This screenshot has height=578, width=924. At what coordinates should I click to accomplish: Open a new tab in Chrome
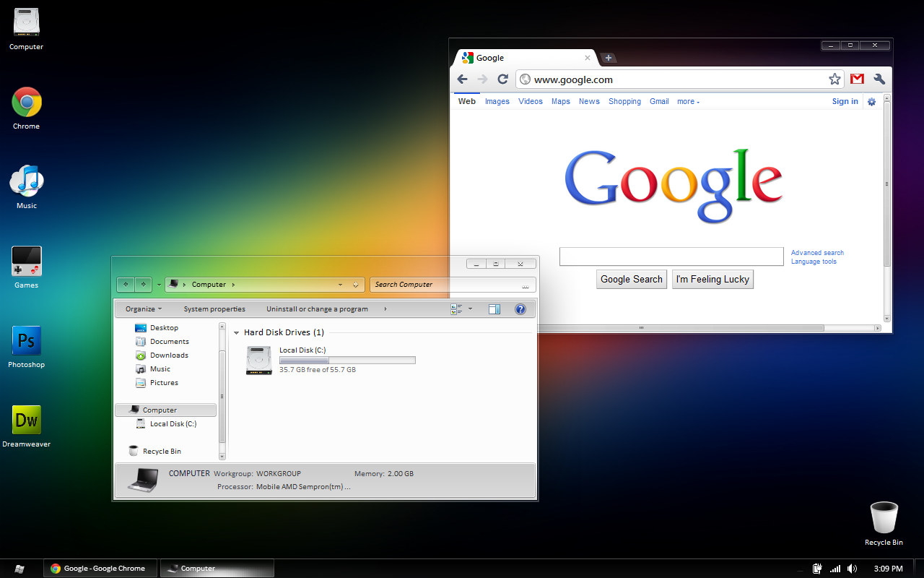609,58
